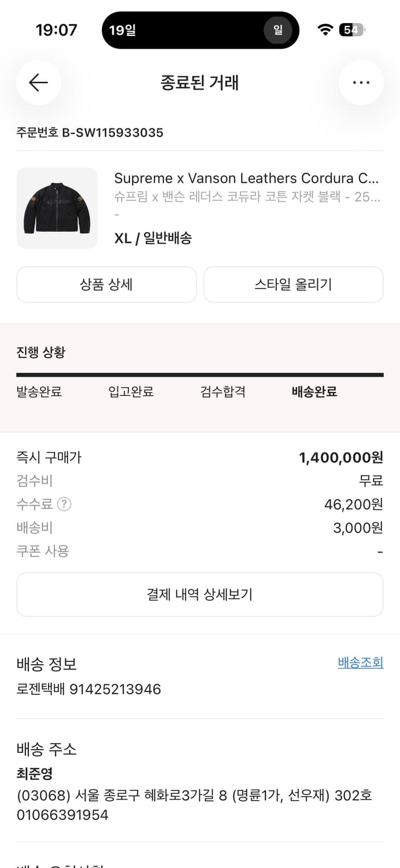This screenshot has height=868, width=400.
Task: Expand 결제 내역 상세보기 payment details
Action: click(200, 594)
